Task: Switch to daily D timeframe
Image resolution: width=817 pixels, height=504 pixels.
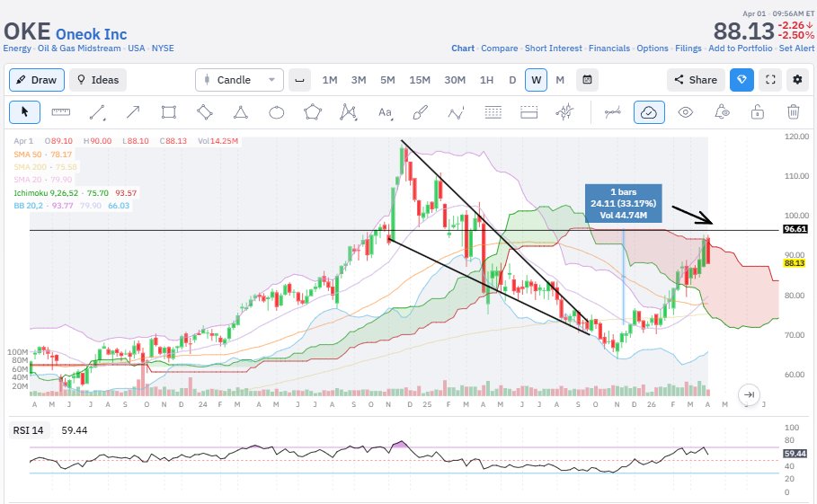Action: [x=512, y=80]
